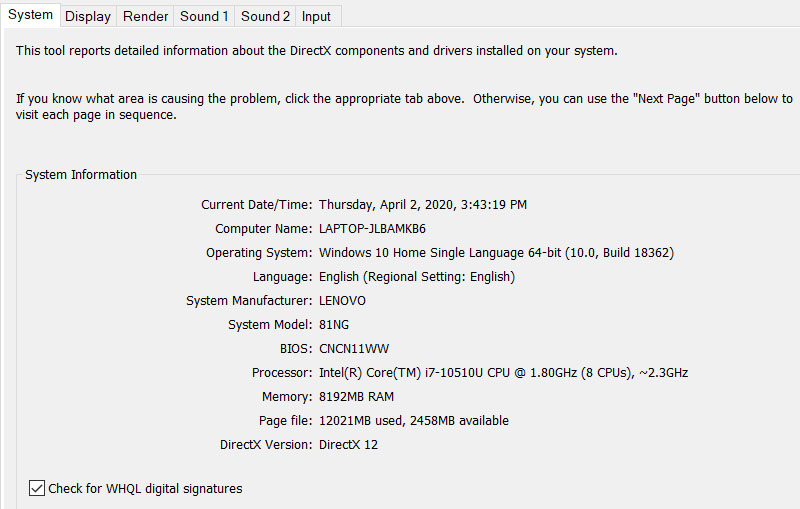Screen dimensions: 800x509
Task: Click the WHQL digital signatures label text
Action: click(145, 489)
